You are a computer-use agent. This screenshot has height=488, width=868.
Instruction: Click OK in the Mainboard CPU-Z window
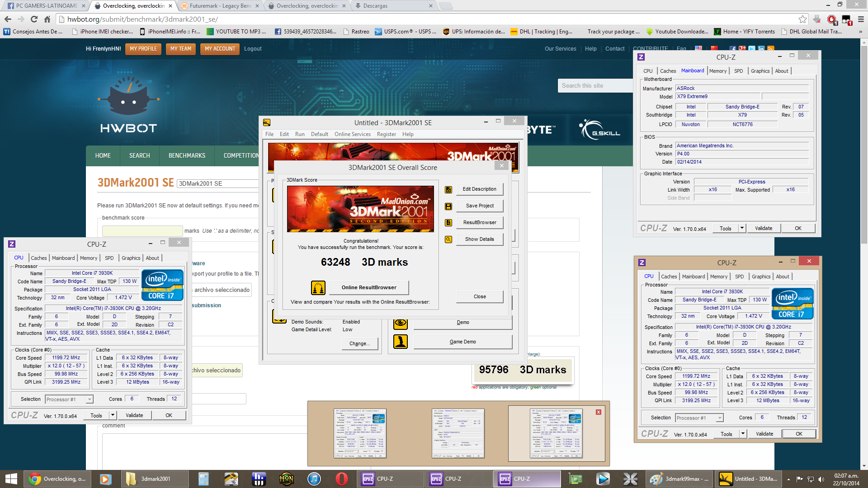(x=798, y=228)
